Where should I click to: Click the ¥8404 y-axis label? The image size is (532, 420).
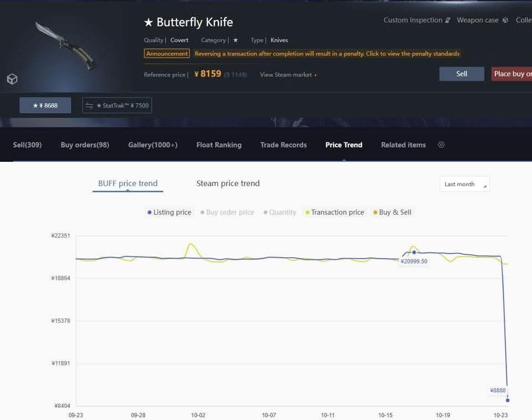click(62, 406)
